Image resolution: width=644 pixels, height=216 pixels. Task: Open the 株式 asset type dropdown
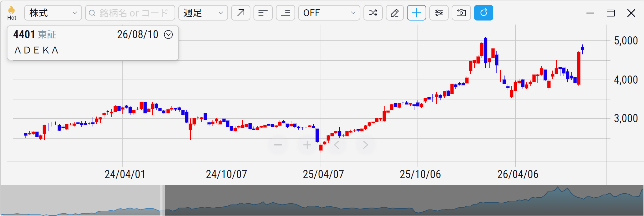[x=53, y=13]
